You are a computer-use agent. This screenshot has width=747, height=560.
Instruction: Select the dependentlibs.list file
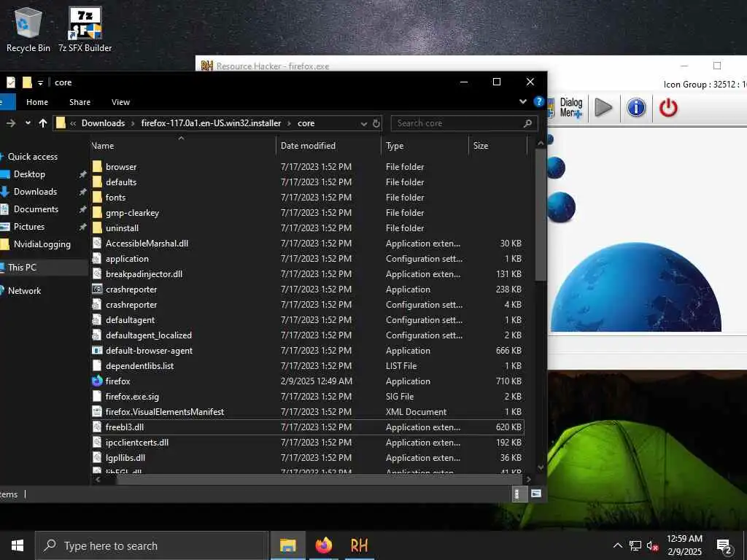[x=139, y=366]
